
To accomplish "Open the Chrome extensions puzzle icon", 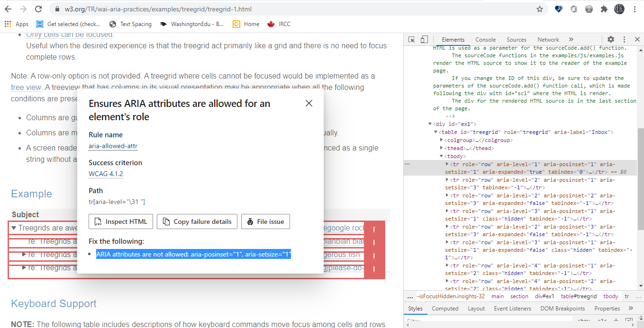I will [x=604, y=9].
